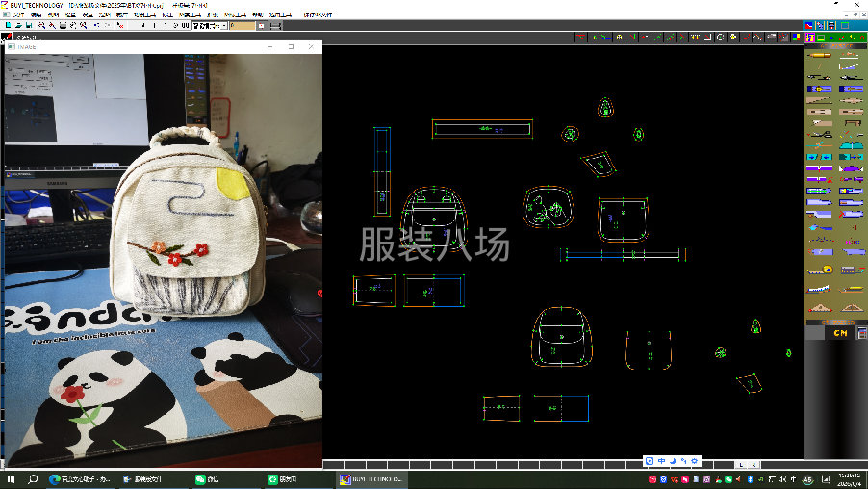Screen dimensions: 868x489
Task: Open the 帮助 menu in menu bar
Action: [257, 15]
